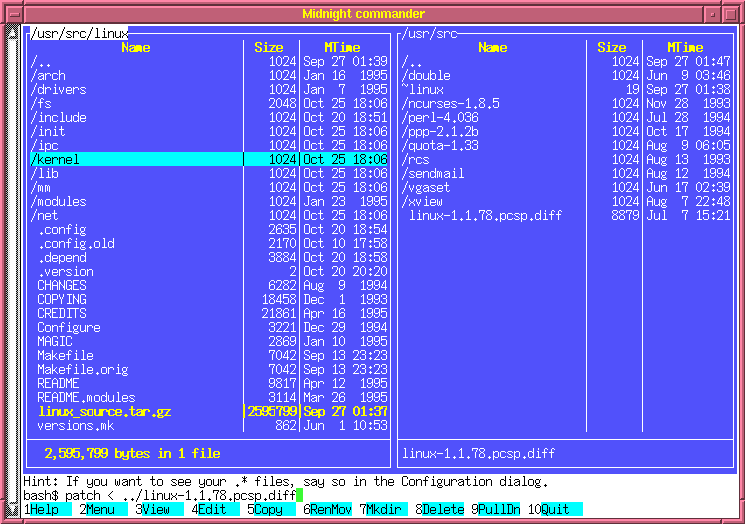The image size is (745, 524).
Task: Click the left panel Size column header
Action: tap(269, 48)
